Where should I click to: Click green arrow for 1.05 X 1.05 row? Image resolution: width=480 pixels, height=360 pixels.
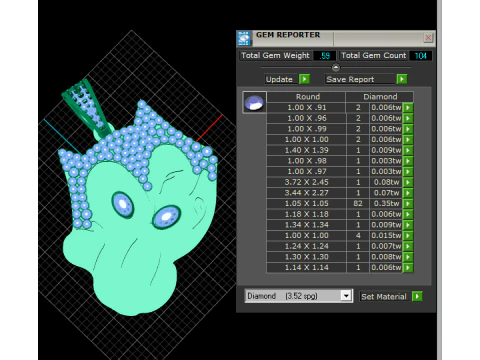click(x=408, y=203)
